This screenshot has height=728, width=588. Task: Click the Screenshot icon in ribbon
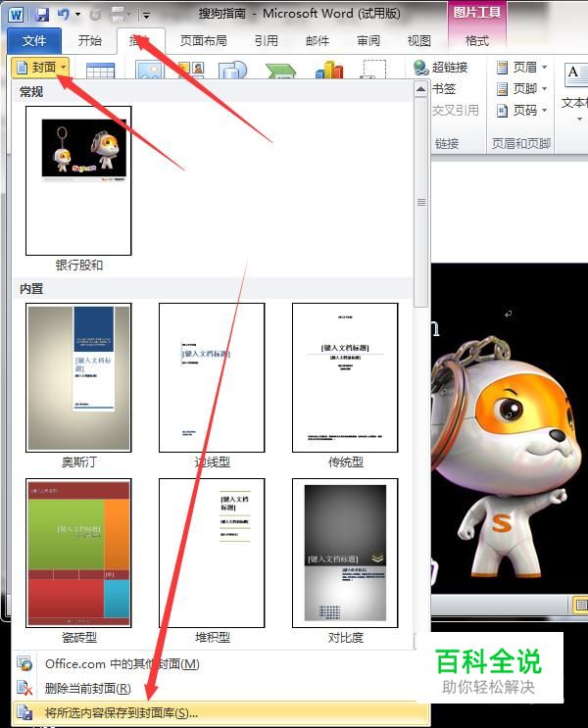tap(374, 69)
